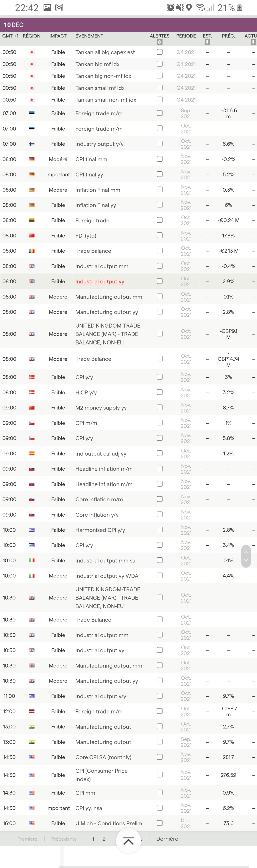The image size is (257, 868).
Task: Check the alert box for U Mich - Conditions Prelim
Action: click(160, 823)
